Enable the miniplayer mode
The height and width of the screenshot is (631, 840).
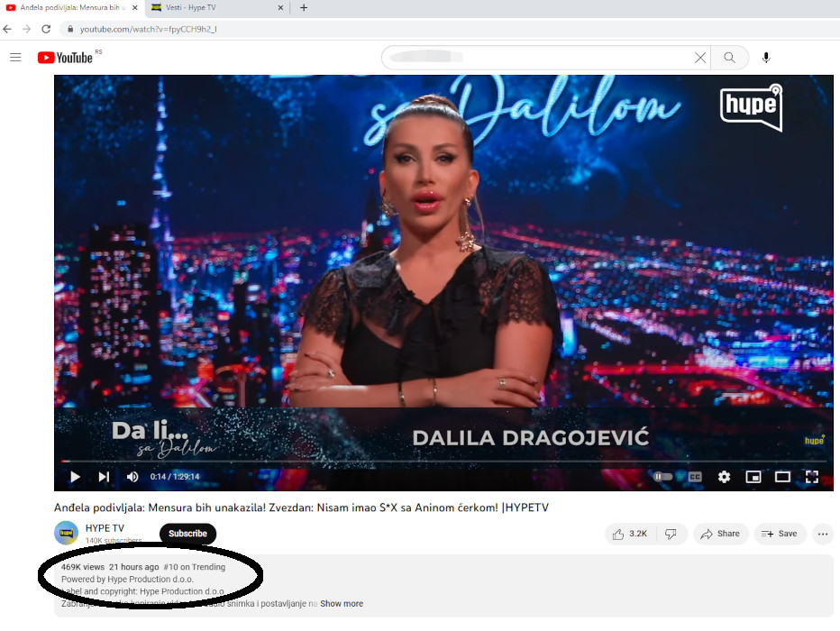coord(753,477)
